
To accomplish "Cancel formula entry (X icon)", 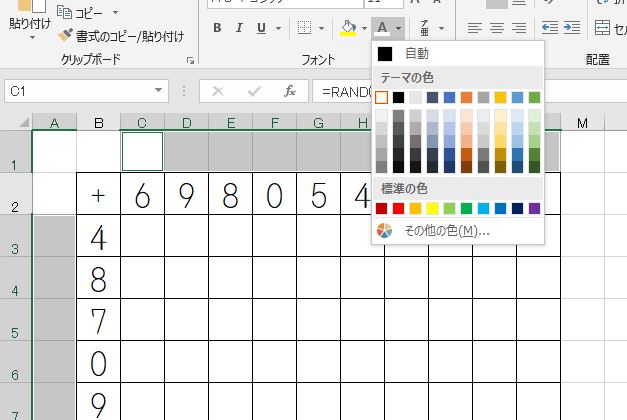I will [x=218, y=92].
